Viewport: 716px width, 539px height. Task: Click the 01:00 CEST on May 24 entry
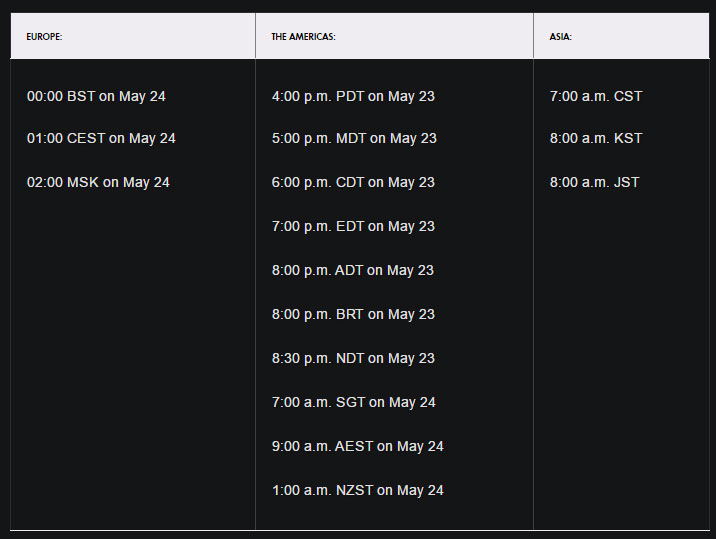pos(101,139)
